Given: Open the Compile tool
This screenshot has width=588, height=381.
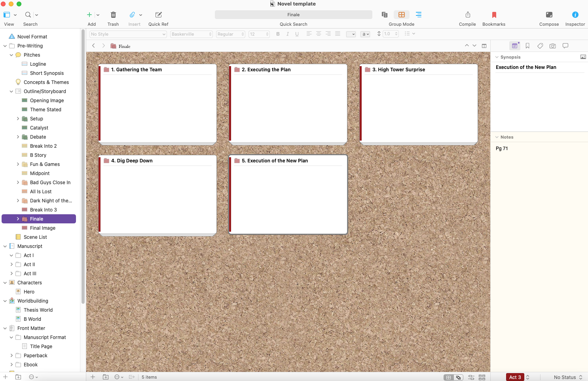Looking at the screenshot, I should (468, 15).
